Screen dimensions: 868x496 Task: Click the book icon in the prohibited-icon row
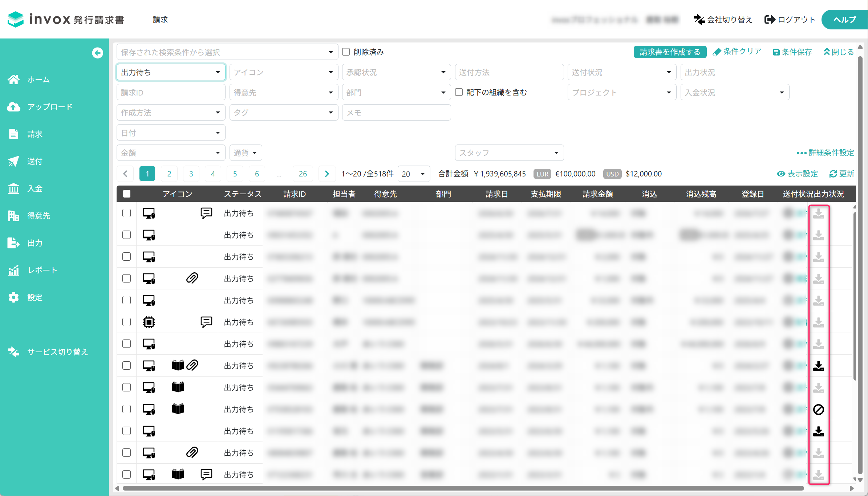[x=178, y=409]
